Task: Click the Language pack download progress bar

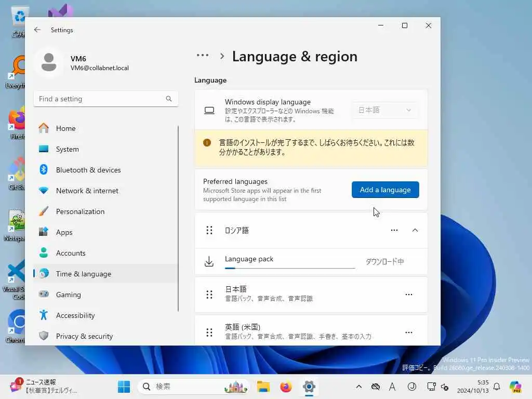Action: pos(290,269)
